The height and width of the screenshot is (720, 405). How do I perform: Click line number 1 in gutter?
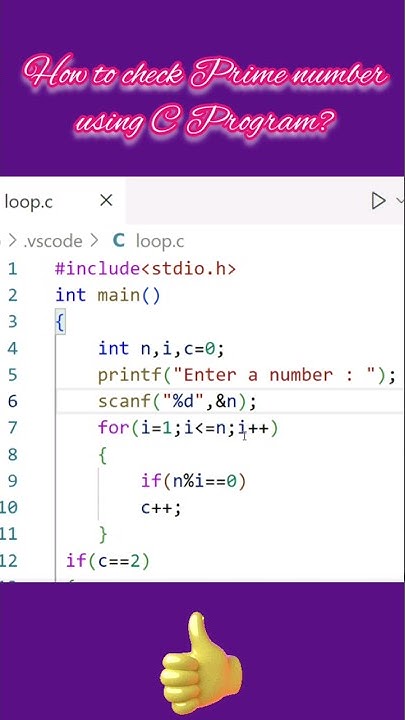pos(12,269)
